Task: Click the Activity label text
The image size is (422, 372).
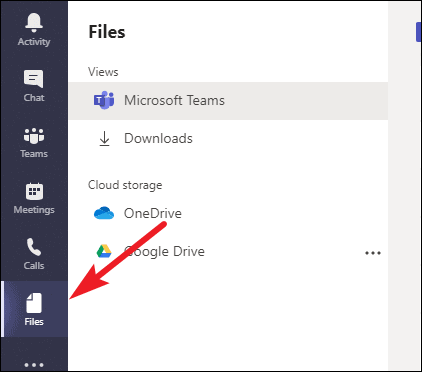Action: pyautogui.click(x=34, y=42)
